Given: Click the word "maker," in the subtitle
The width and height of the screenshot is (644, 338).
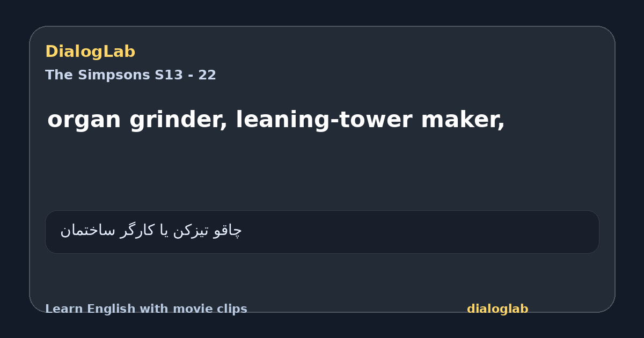Looking at the screenshot, I should tap(463, 120).
